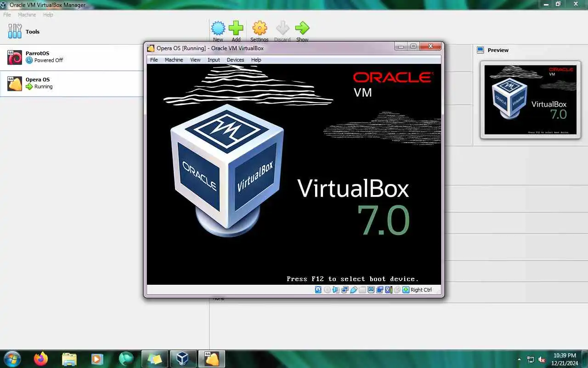The image size is (588, 368).
Task: Launch Firefox from the taskbar
Action: [x=41, y=358]
